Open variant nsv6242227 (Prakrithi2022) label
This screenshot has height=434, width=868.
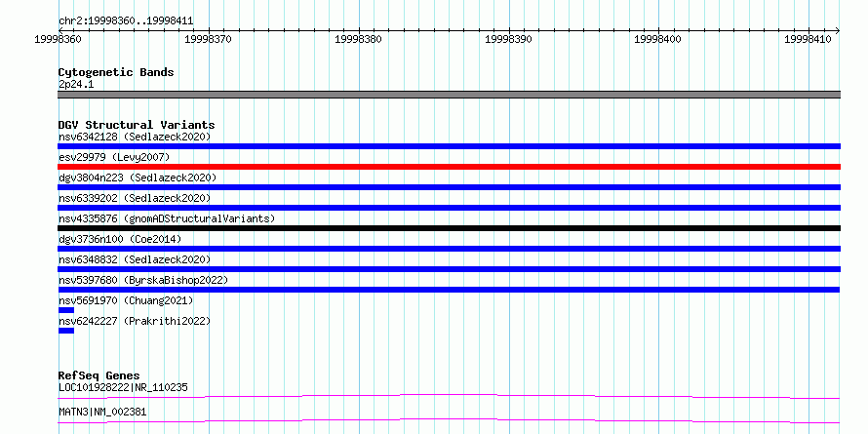[x=135, y=321]
